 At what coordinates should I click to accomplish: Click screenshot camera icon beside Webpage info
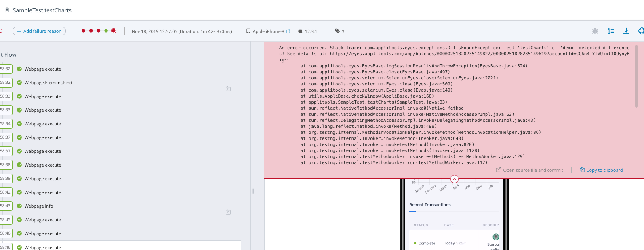coord(228,212)
